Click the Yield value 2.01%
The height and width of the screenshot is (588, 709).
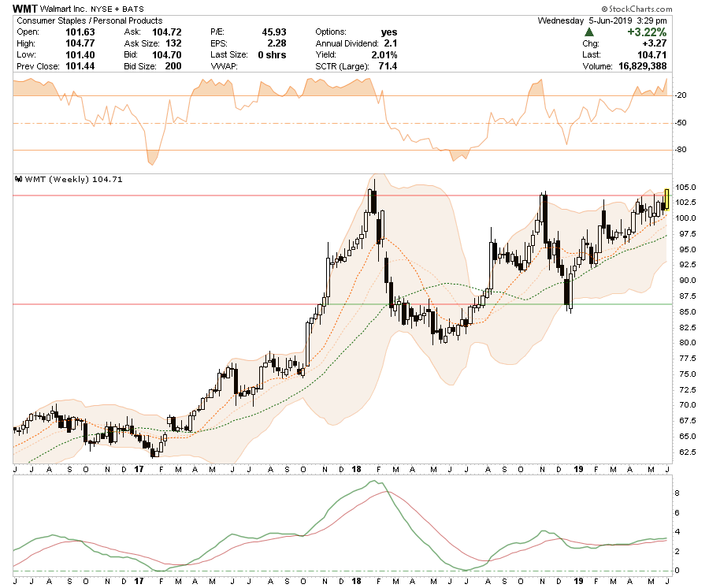[x=384, y=54]
